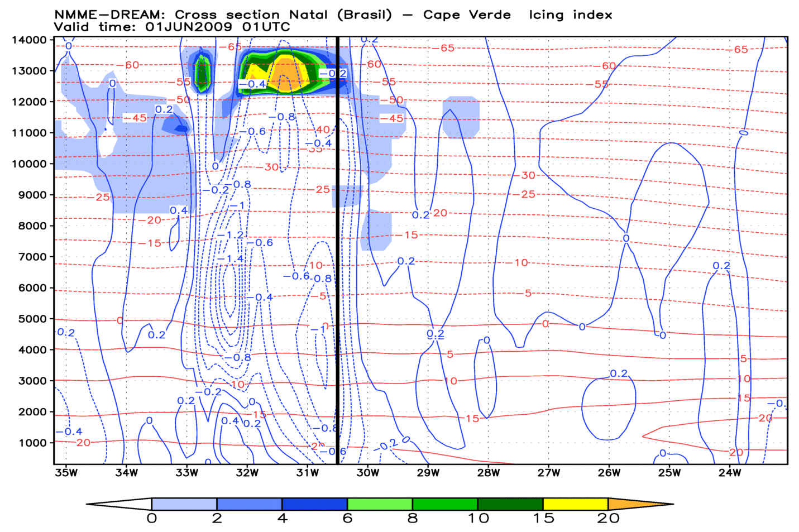Click the y-axis label 6000
Image resolution: width=799 pixels, height=532 pixels.
[x=33, y=287]
